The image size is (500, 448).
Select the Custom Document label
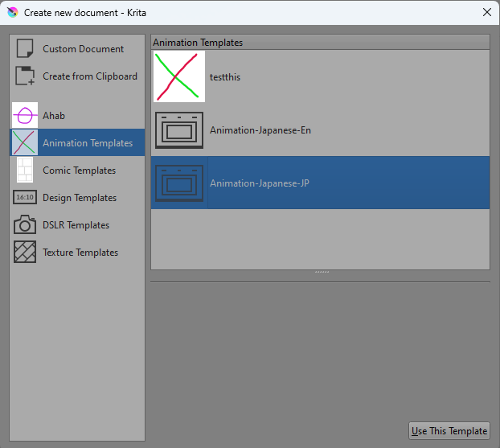pos(84,49)
